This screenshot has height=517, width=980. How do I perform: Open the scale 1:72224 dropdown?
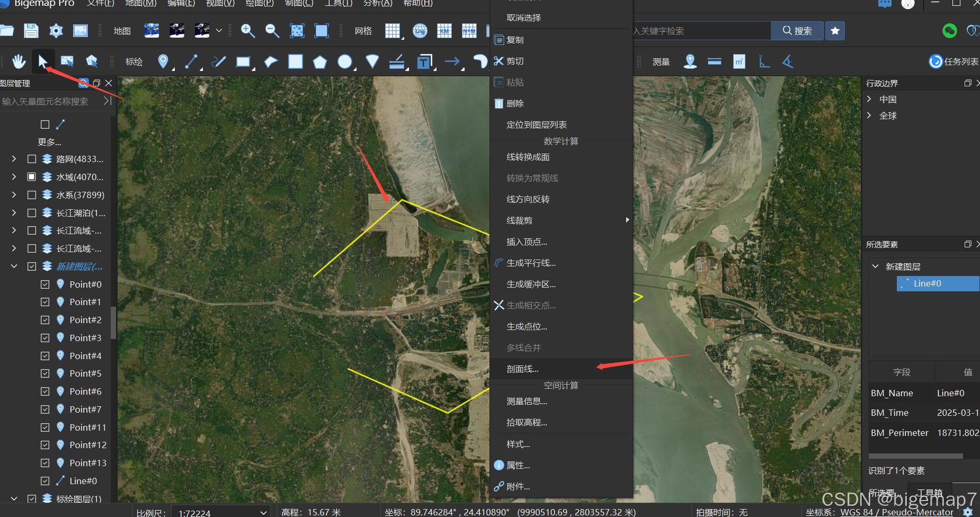point(263,512)
